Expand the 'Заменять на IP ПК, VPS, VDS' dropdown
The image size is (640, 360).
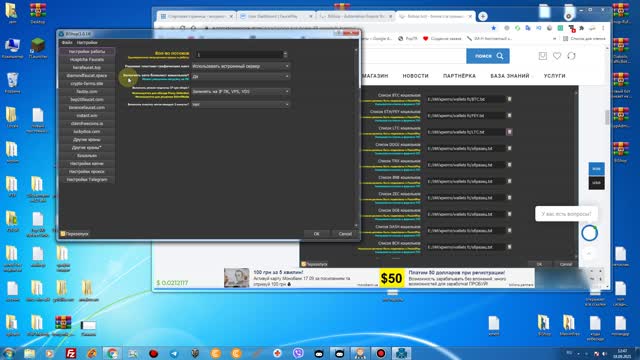tap(240, 91)
